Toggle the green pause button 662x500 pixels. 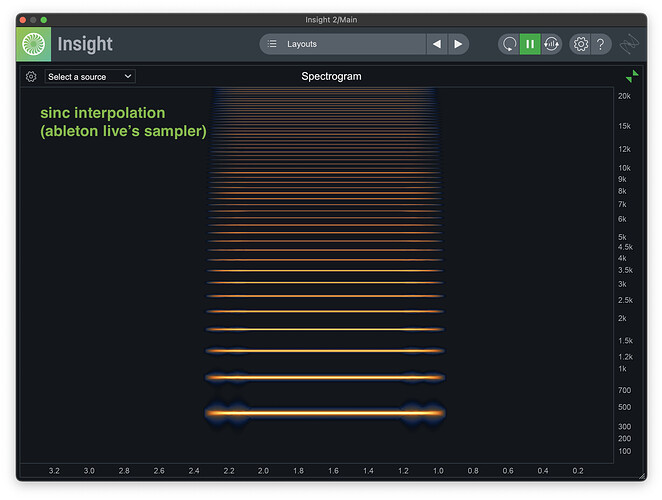tap(530, 44)
